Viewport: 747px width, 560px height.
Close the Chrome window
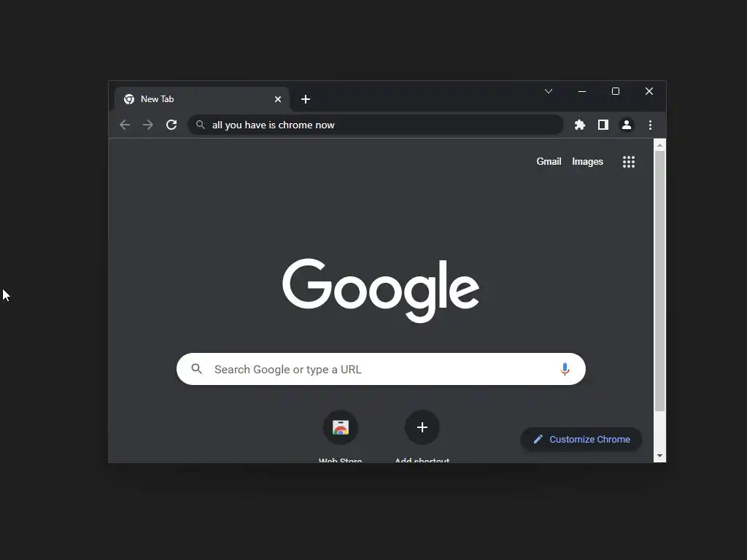coord(649,91)
